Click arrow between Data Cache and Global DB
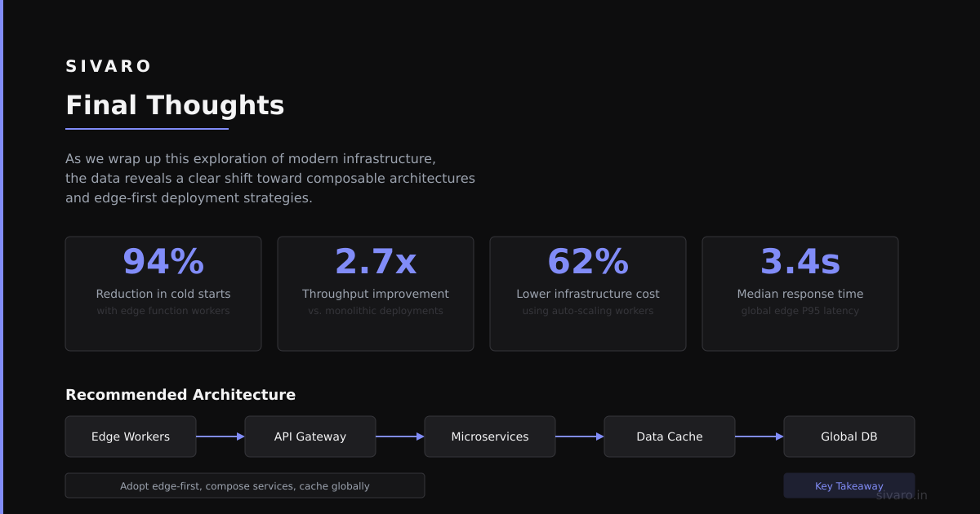Viewport: 980px width, 514px height. 759,436
